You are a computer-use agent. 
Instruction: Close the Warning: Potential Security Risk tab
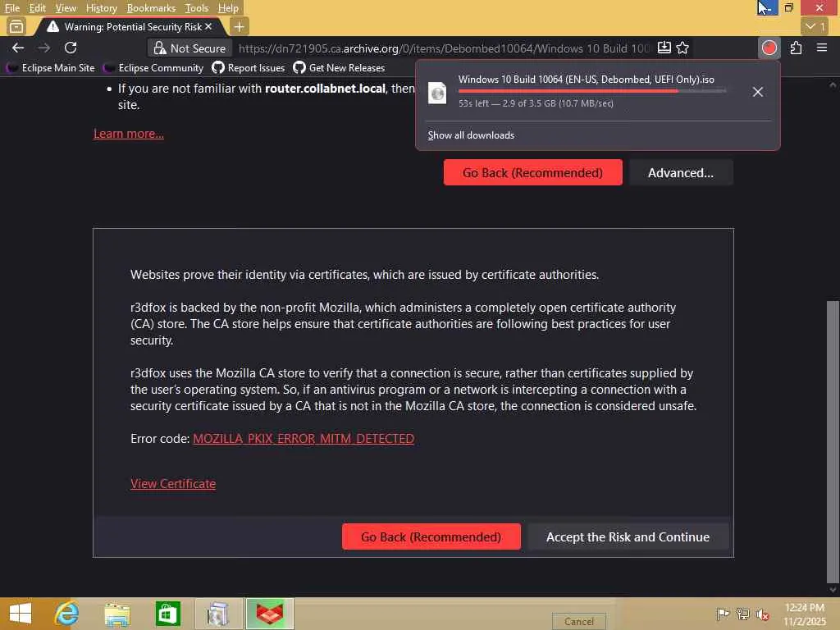tap(208, 26)
